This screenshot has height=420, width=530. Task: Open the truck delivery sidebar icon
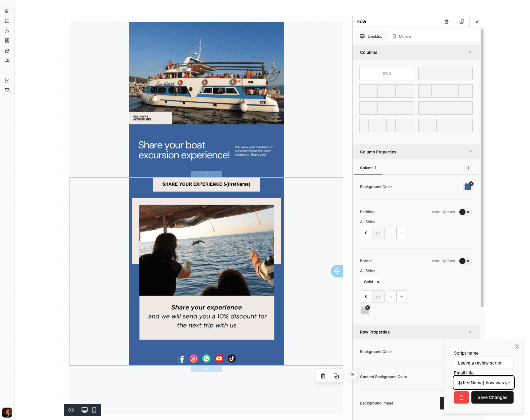coord(7,60)
